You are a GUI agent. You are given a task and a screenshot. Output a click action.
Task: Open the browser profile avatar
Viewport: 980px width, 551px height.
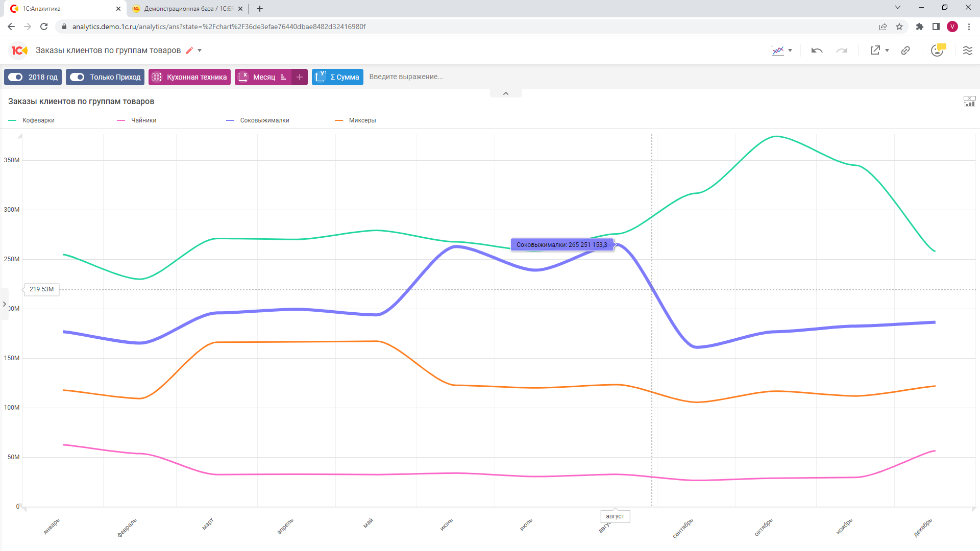pyautogui.click(x=952, y=27)
